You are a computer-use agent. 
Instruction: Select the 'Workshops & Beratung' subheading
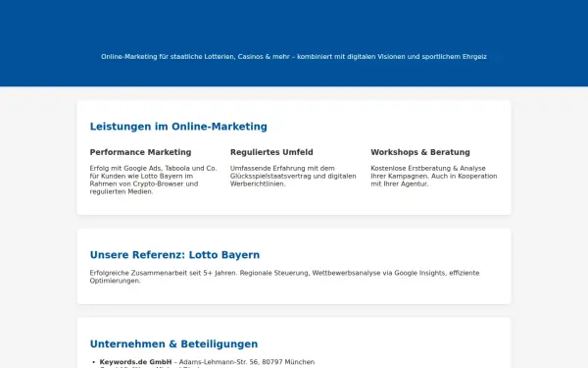[x=420, y=152]
